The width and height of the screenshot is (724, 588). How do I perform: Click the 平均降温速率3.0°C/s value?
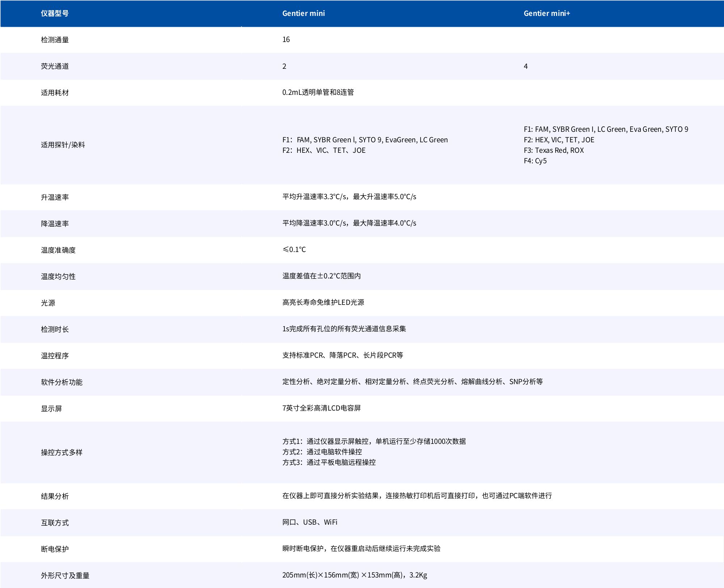point(349,223)
